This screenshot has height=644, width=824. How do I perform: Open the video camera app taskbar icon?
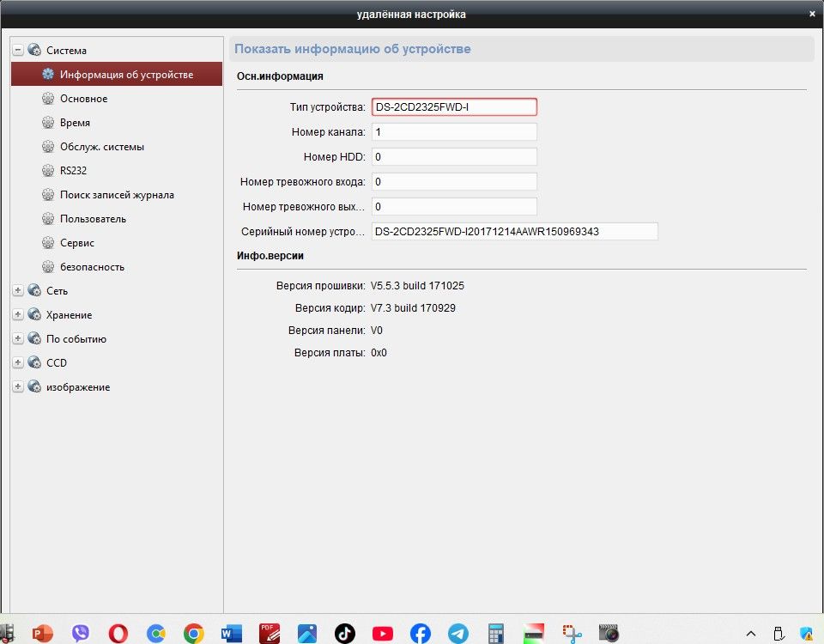click(609, 633)
